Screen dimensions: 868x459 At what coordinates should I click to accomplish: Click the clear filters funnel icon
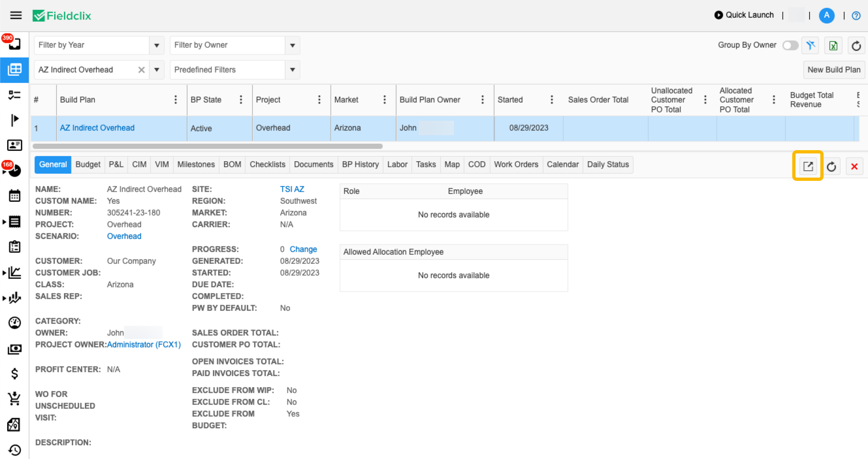tap(811, 45)
